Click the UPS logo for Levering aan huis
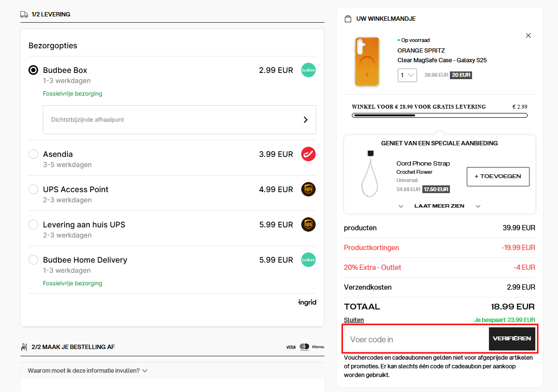Image resolution: width=558 pixels, height=392 pixels. click(308, 224)
